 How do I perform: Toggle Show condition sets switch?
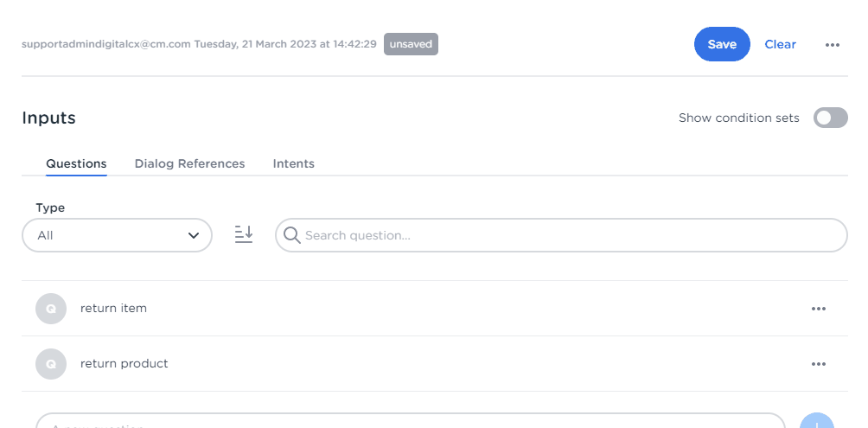[830, 118]
